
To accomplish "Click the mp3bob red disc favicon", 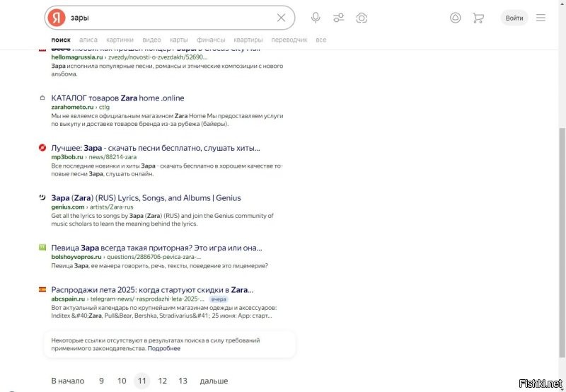I will (x=42, y=147).
